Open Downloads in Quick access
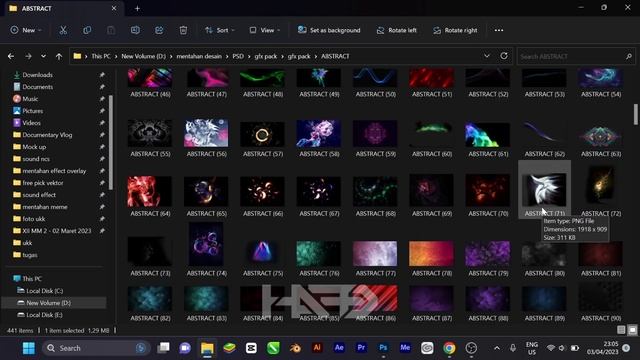 pos(38,75)
